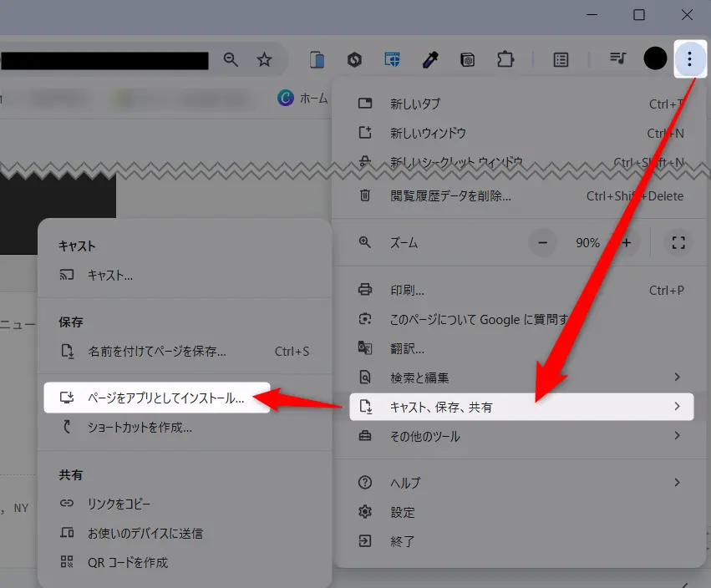This screenshot has width=711, height=588.
Task: Click the bookmark star icon
Action: (x=264, y=59)
